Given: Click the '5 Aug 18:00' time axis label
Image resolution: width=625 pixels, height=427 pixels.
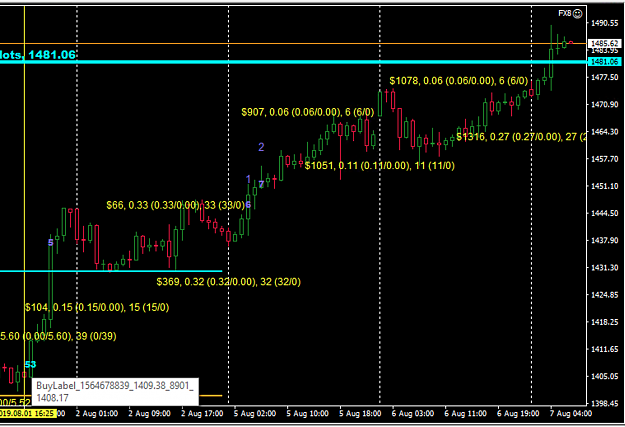Looking at the screenshot, I should point(360,414).
